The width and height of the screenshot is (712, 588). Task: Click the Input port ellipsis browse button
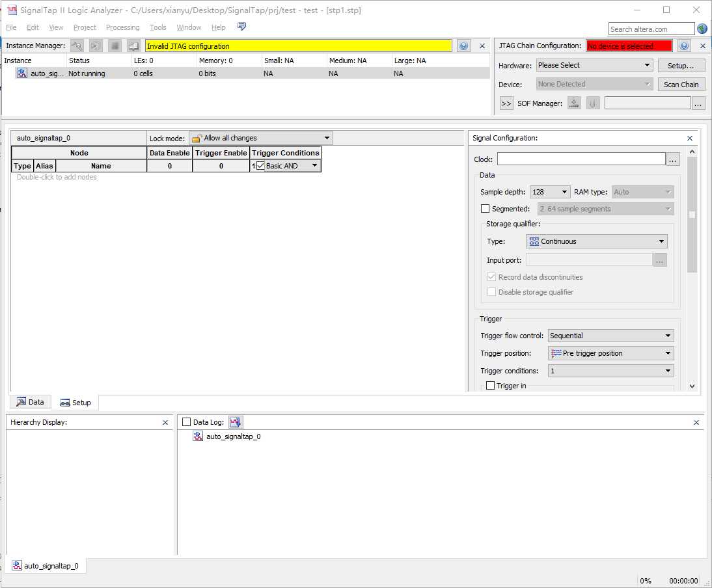coord(659,260)
